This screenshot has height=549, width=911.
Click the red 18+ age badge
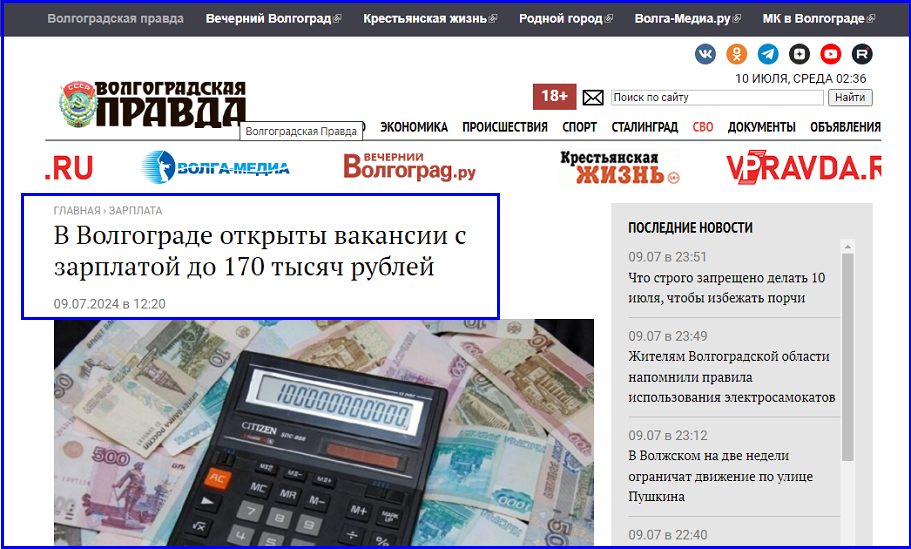(x=554, y=96)
